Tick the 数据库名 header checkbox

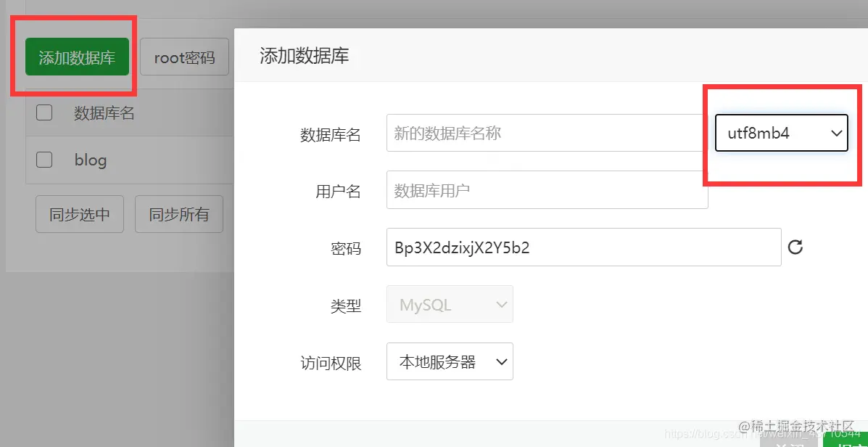[x=44, y=112]
